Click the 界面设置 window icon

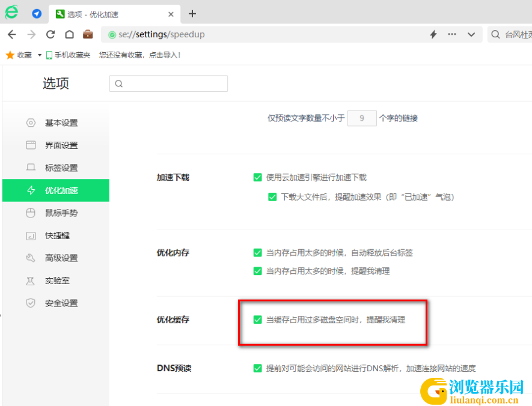(31, 145)
